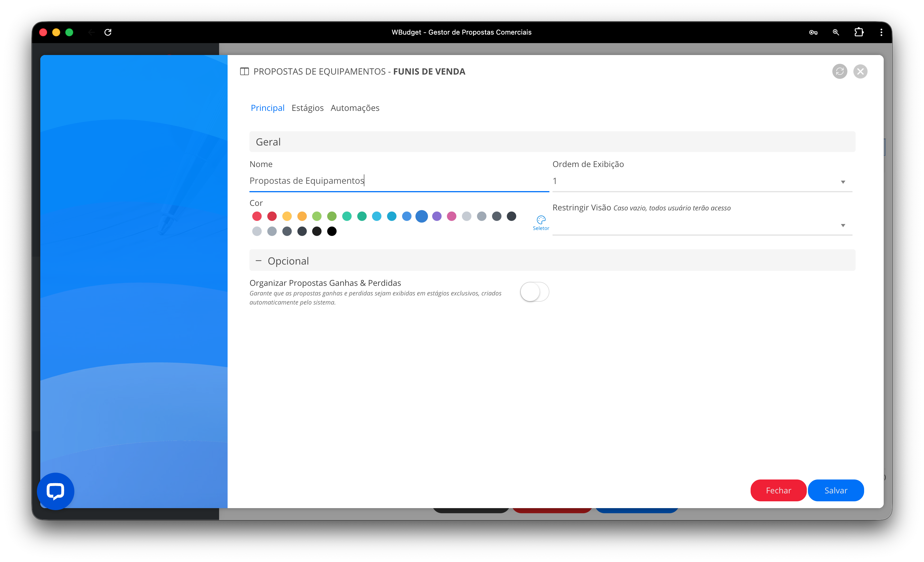This screenshot has width=924, height=562.
Task: Select the purple color swatch
Action: point(436,216)
